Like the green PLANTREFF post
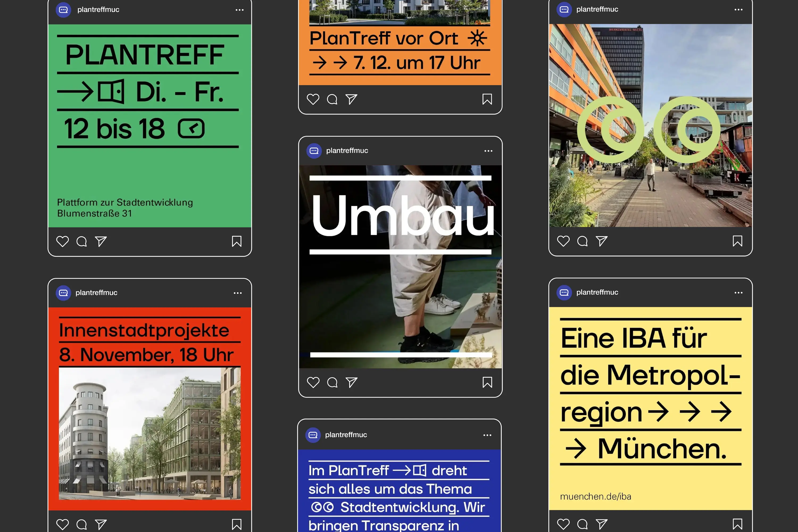This screenshot has width=798, height=532. 63,241
